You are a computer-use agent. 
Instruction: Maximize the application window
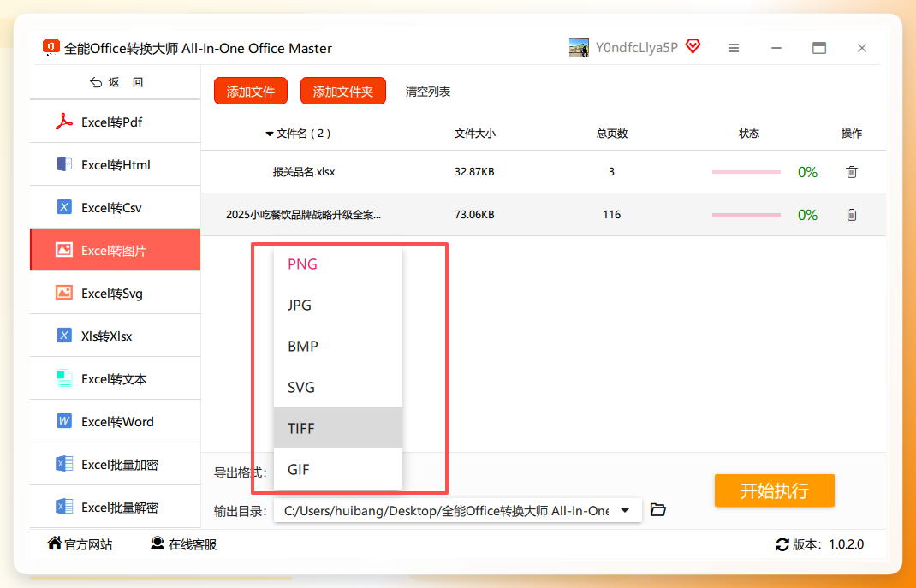[819, 48]
